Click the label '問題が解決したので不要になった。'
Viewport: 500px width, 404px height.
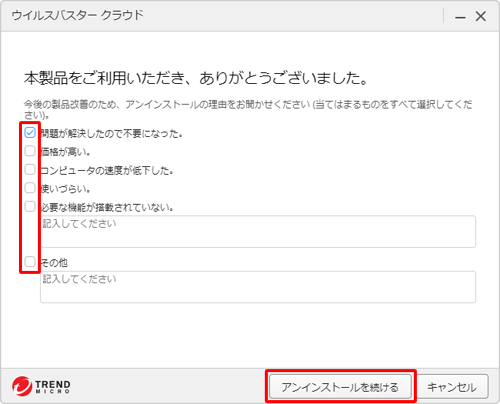pyautogui.click(x=111, y=134)
